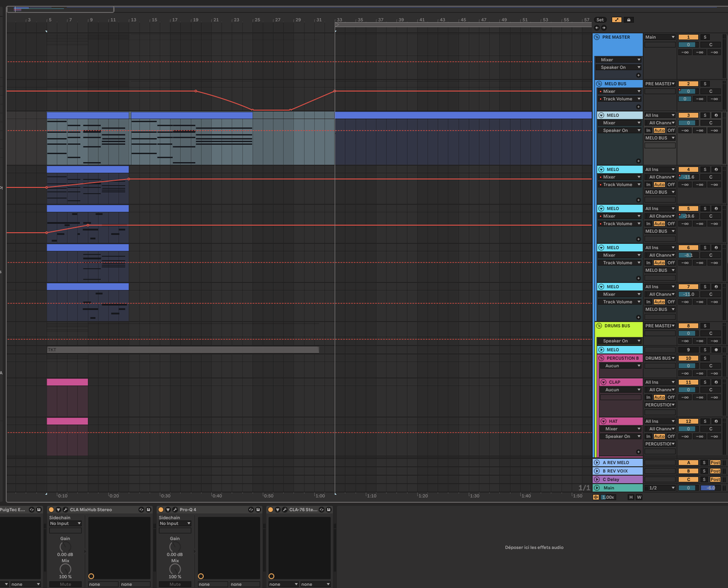Click MELO BUS automation breakpoint at bar 19
The height and width of the screenshot is (588, 728).
pyautogui.click(x=195, y=91)
